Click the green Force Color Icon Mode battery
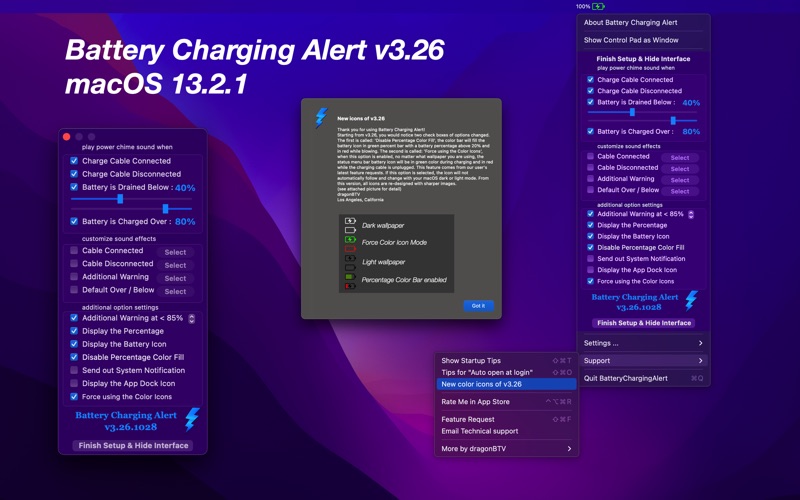 pos(350,239)
